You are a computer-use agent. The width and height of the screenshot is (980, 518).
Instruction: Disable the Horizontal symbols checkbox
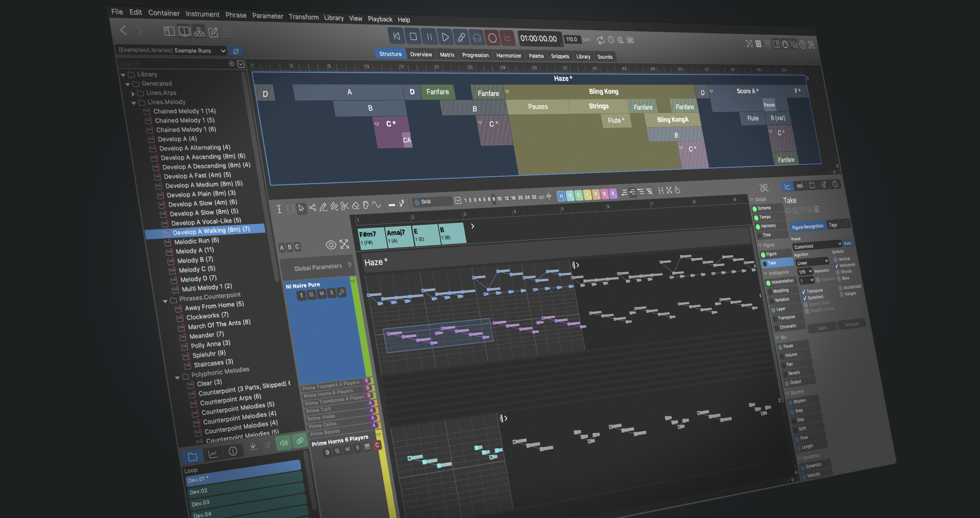[x=836, y=266]
